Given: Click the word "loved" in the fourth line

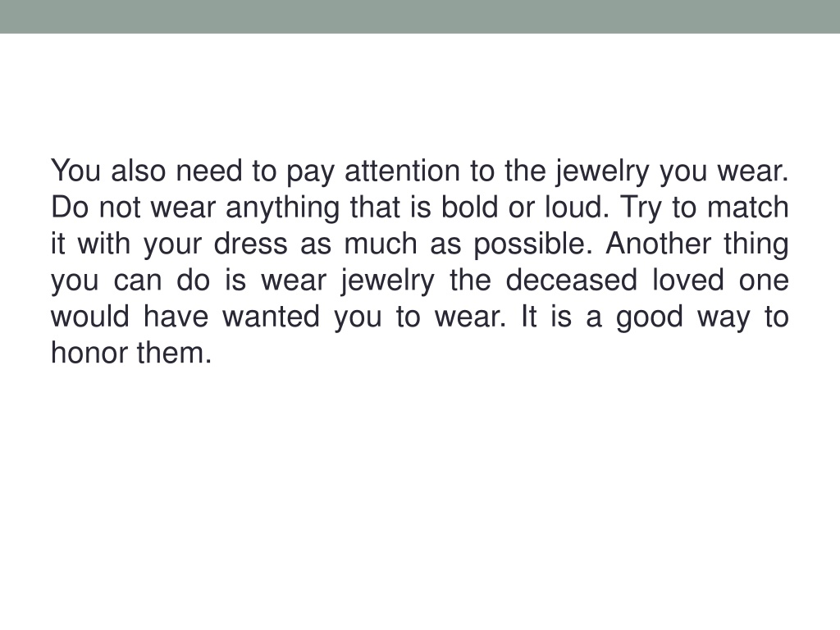Looking at the screenshot, I should click(688, 281).
